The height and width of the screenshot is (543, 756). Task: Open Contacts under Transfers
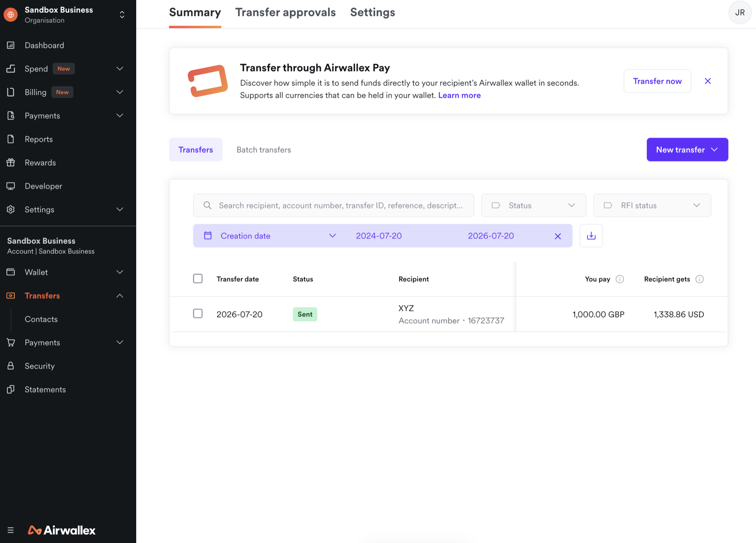[x=41, y=319]
